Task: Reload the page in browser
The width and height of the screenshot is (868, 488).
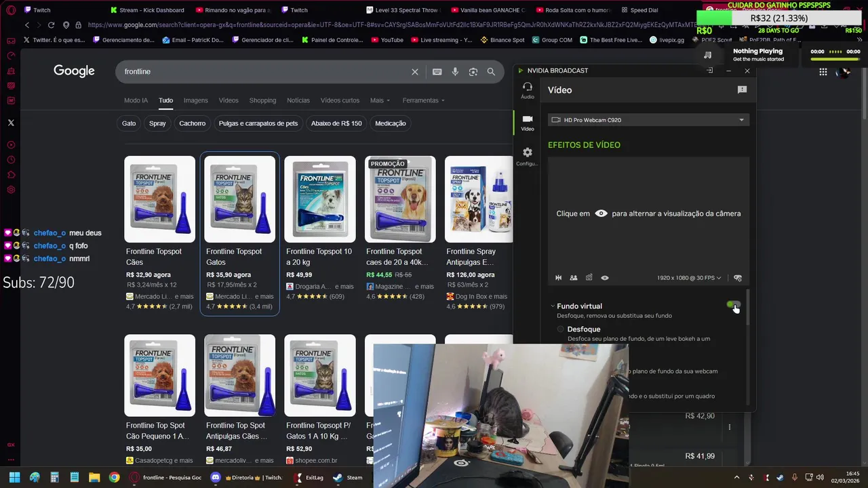Action: tap(51, 25)
